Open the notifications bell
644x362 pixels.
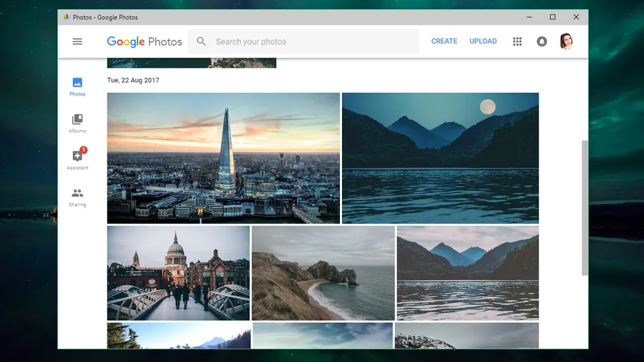pos(542,41)
